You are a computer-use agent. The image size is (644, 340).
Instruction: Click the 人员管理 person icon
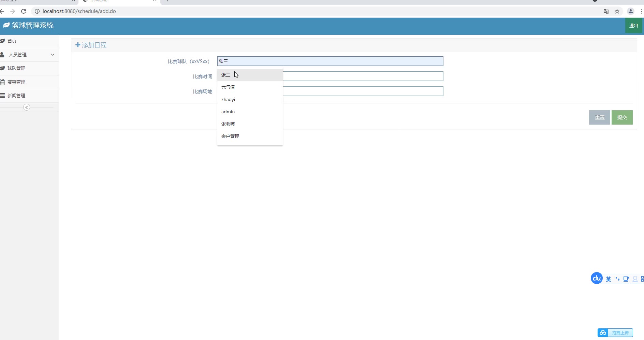point(2,55)
